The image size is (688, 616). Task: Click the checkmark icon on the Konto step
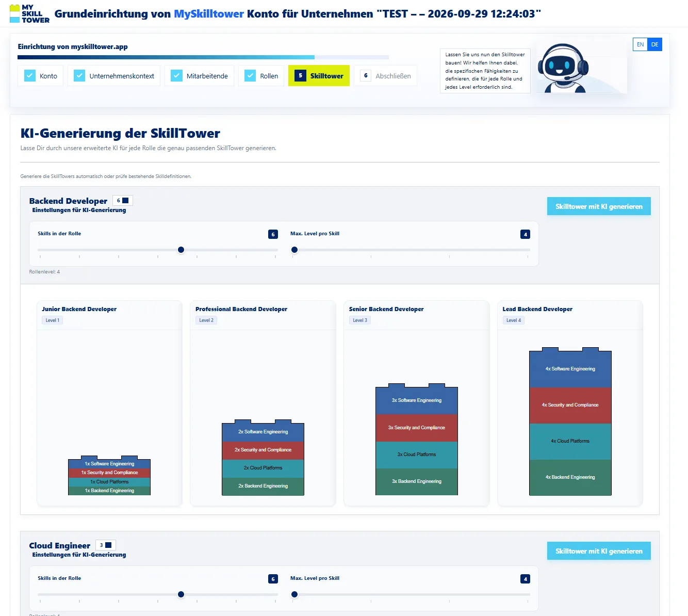click(30, 75)
